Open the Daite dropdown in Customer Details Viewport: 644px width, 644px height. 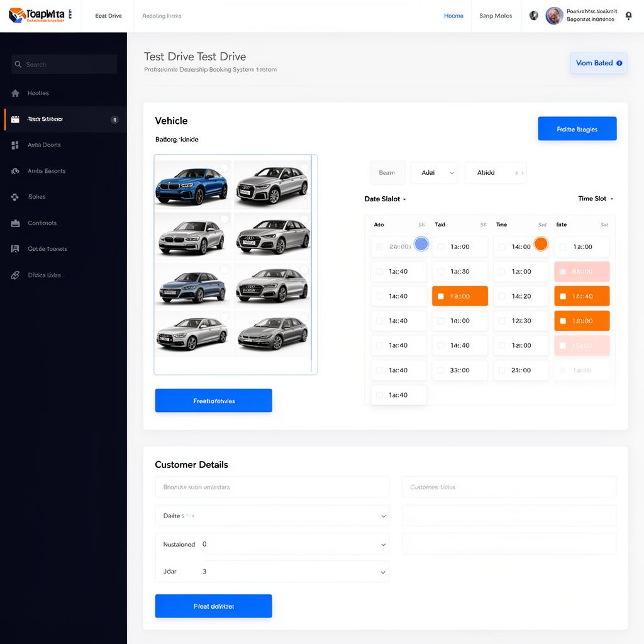click(x=272, y=516)
